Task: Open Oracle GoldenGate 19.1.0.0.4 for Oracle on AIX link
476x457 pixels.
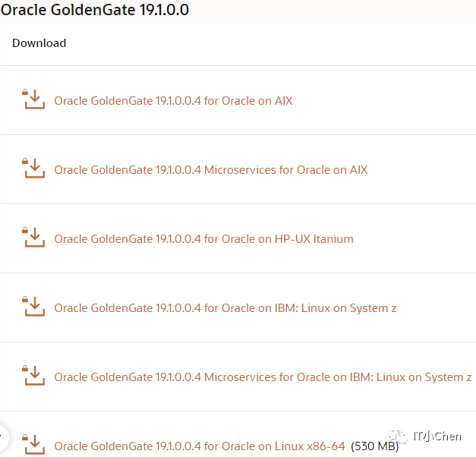Action: [x=173, y=101]
